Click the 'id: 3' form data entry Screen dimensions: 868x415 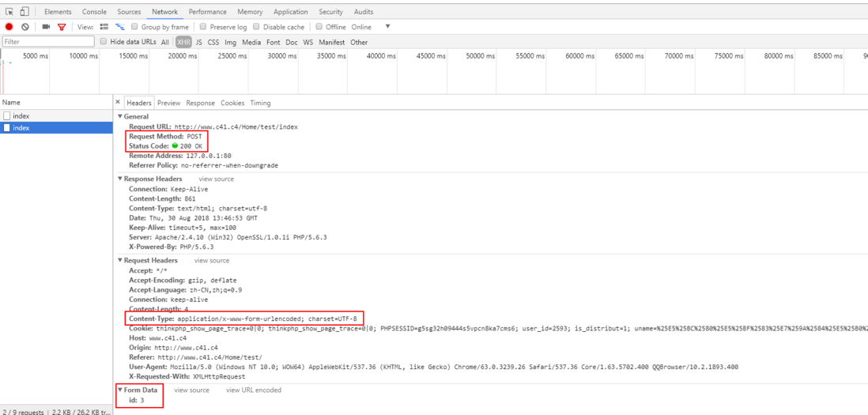(x=137, y=399)
